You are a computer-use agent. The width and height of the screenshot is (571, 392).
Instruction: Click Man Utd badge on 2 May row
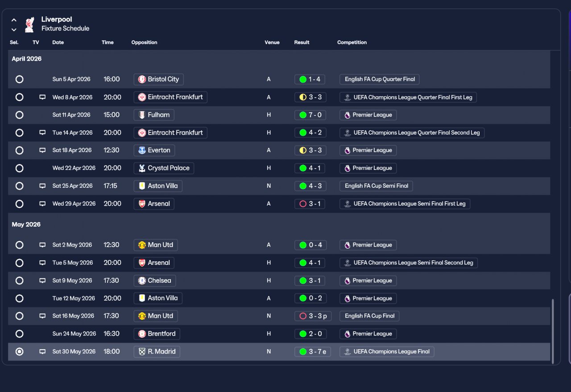coord(142,245)
